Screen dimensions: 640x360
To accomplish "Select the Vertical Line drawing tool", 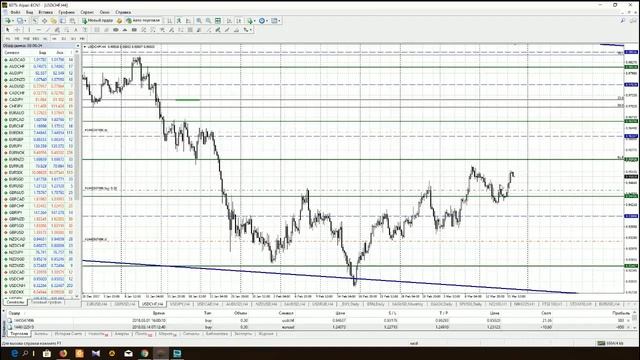I will [x=29, y=30].
